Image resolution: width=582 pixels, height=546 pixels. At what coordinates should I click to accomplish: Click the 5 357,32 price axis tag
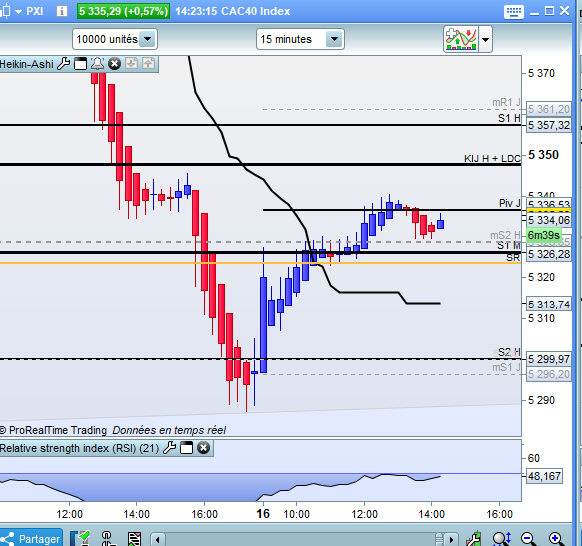(x=549, y=125)
